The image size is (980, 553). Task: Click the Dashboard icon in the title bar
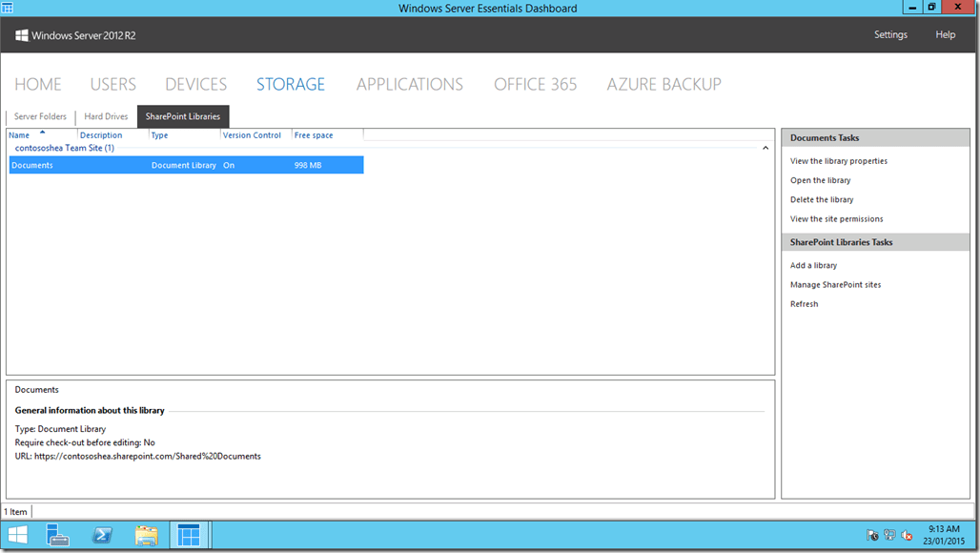10,7
